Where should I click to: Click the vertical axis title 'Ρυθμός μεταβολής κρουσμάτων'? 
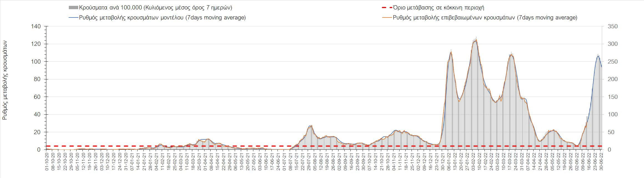coord(5,80)
